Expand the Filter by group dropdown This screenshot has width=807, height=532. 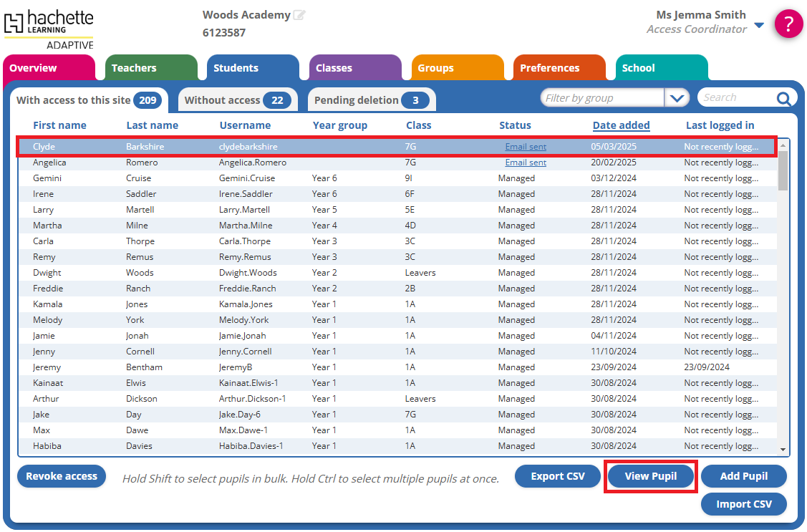(677, 98)
